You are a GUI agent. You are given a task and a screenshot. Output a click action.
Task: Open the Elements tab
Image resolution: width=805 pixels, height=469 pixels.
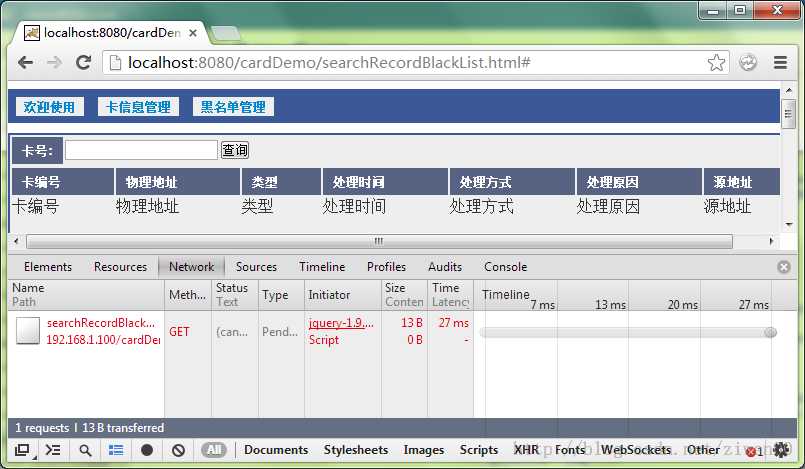tap(48, 267)
